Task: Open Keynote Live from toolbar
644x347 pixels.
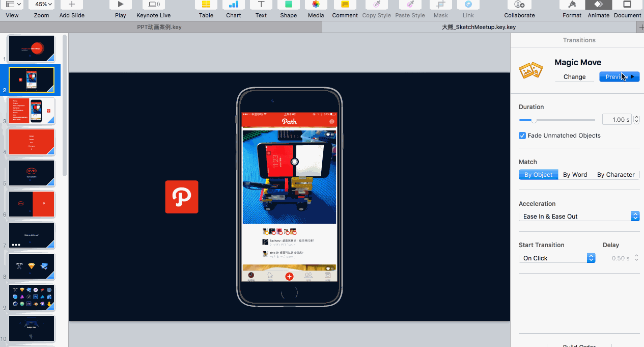Action: (153, 5)
